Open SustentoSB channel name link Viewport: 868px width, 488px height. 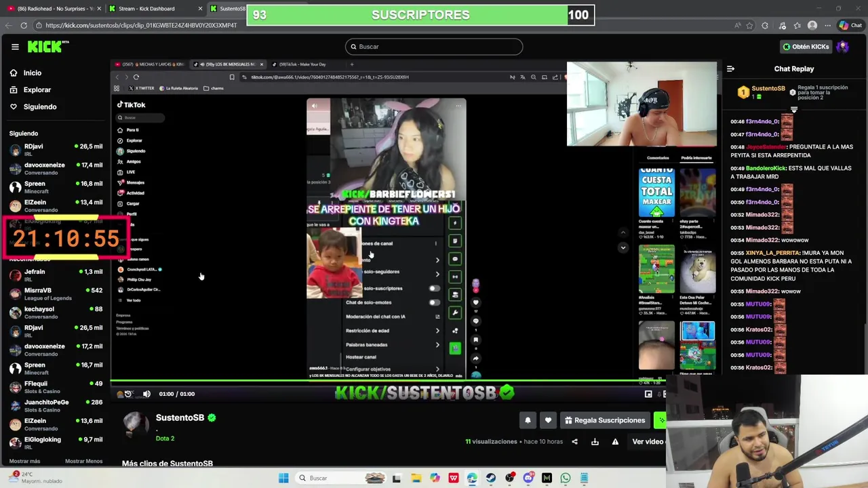pyautogui.click(x=180, y=418)
